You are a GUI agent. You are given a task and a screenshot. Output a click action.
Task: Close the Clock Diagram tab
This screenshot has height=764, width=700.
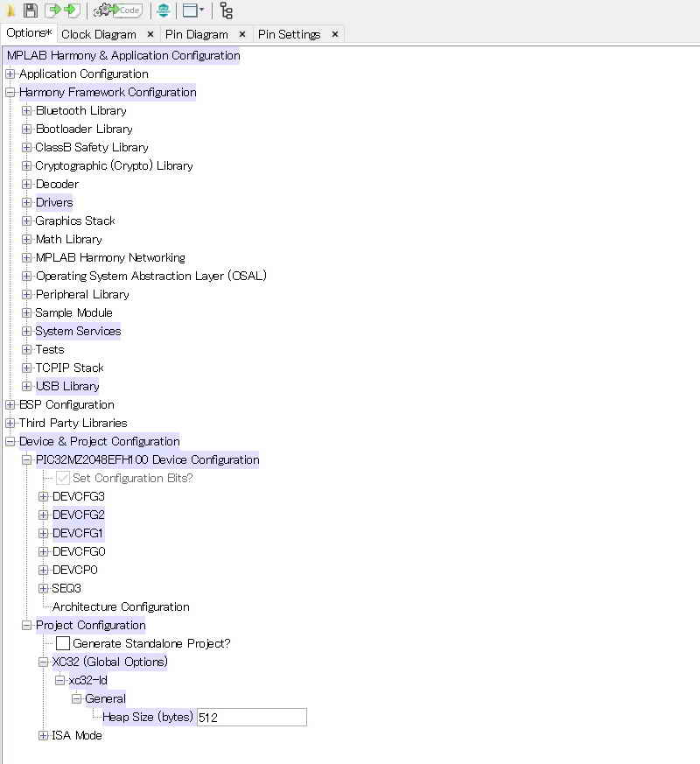coord(150,34)
